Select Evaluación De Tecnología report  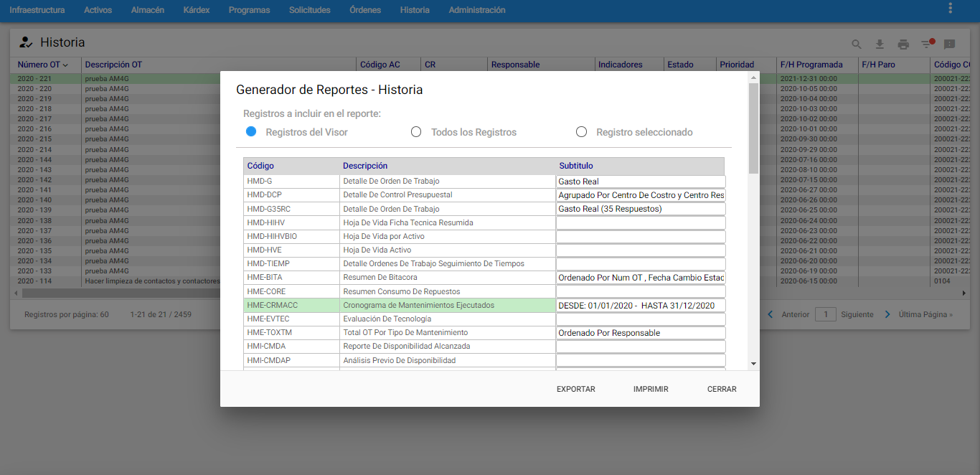400,319
